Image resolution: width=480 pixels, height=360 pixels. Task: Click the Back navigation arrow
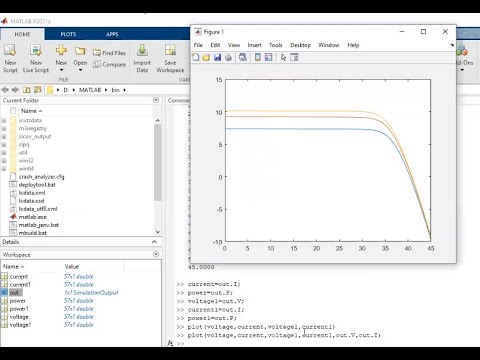[x=5, y=90]
